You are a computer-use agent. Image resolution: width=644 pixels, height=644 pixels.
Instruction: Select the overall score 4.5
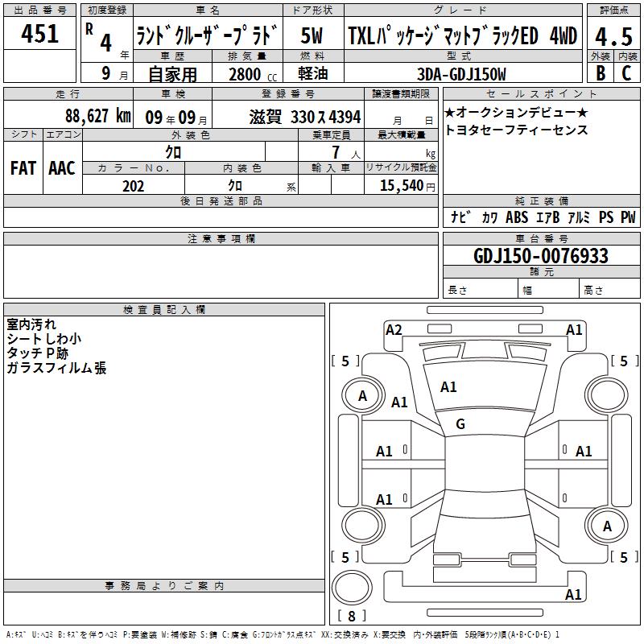613,36
